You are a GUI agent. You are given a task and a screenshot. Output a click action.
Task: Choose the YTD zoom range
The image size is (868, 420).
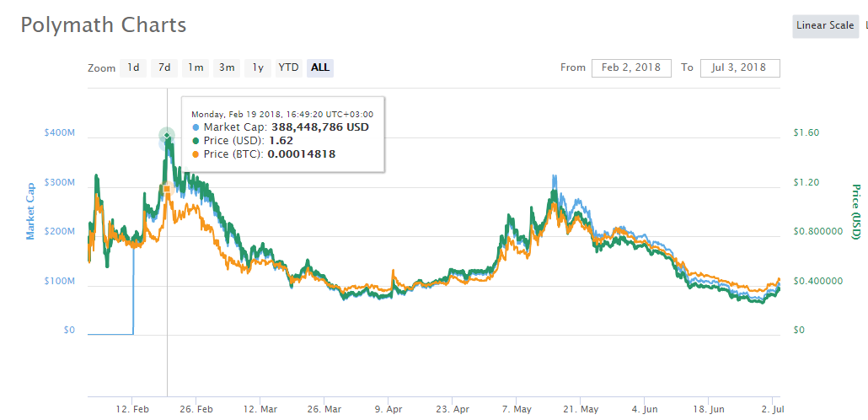pos(288,68)
